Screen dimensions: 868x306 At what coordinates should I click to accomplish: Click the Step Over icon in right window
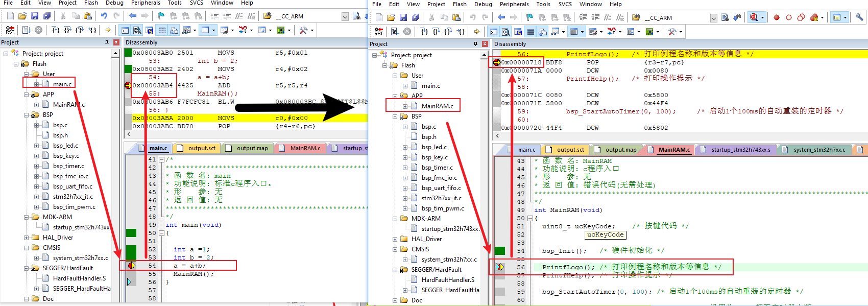tap(437, 32)
